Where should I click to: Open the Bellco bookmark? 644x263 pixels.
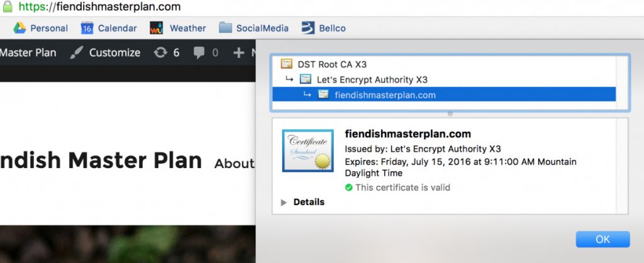(x=324, y=28)
